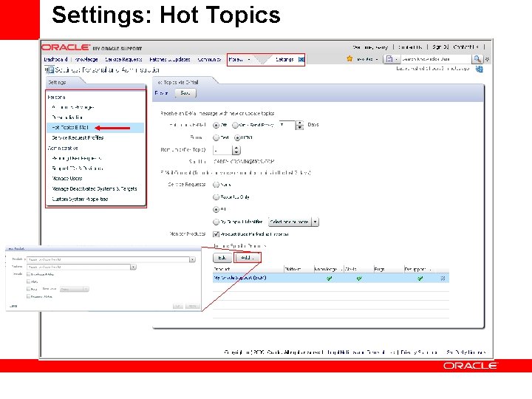Click the gear icon beside search
This screenshot has height=399, width=532.
487,59
